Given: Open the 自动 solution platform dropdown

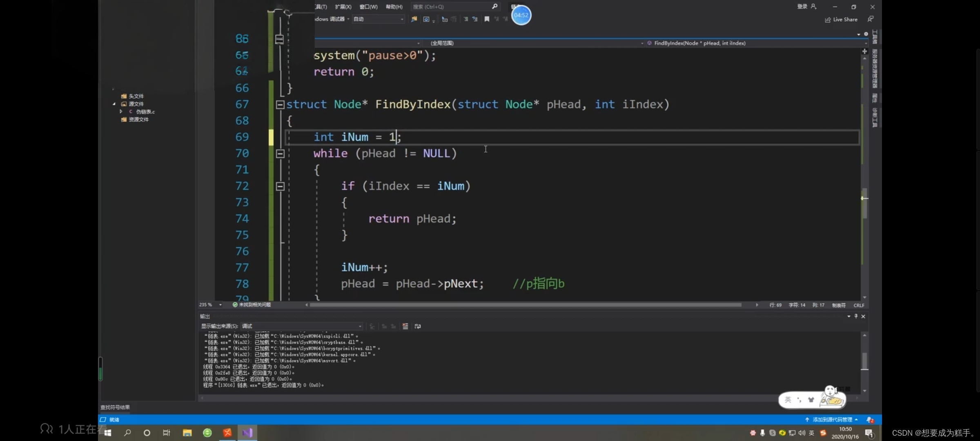Looking at the screenshot, I should (x=378, y=19).
